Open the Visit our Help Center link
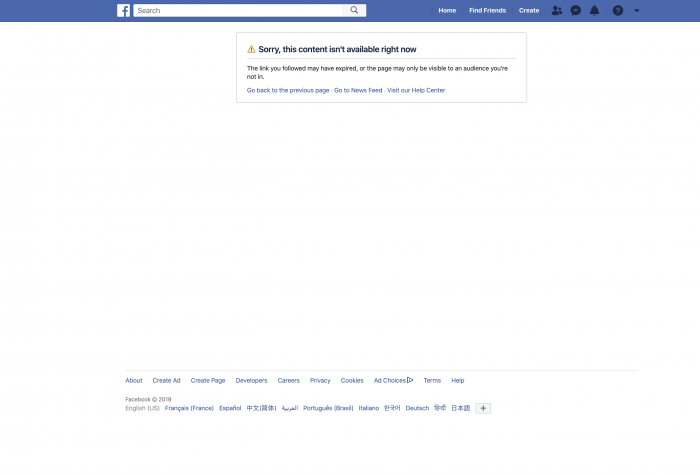700x475 pixels. point(416,90)
